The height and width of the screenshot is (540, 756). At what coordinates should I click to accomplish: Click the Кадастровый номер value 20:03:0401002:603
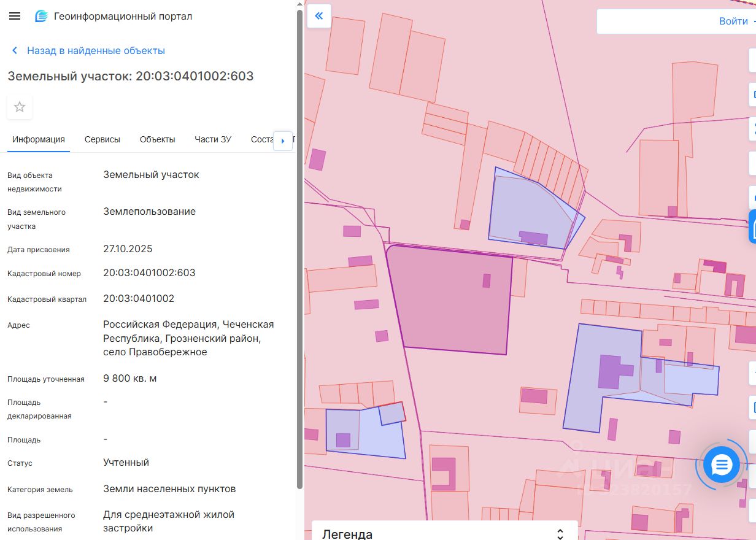click(x=149, y=272)
